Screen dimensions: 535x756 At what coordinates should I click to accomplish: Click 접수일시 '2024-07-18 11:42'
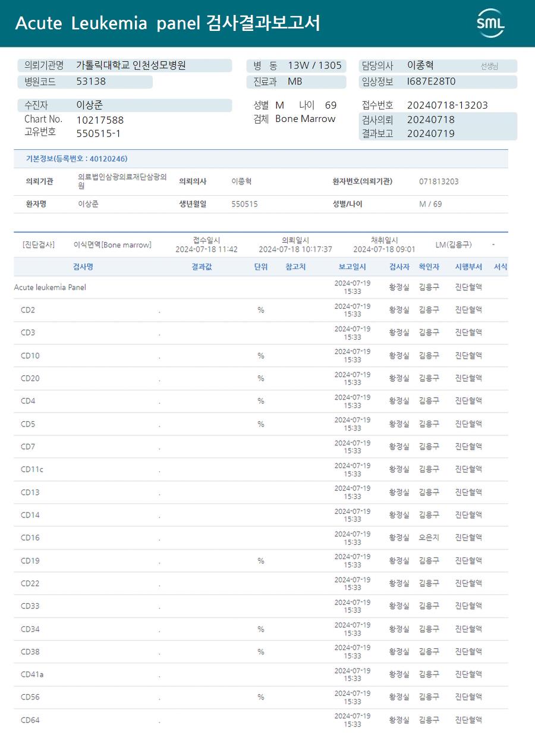pyautogui.click(x=206, y=249)
